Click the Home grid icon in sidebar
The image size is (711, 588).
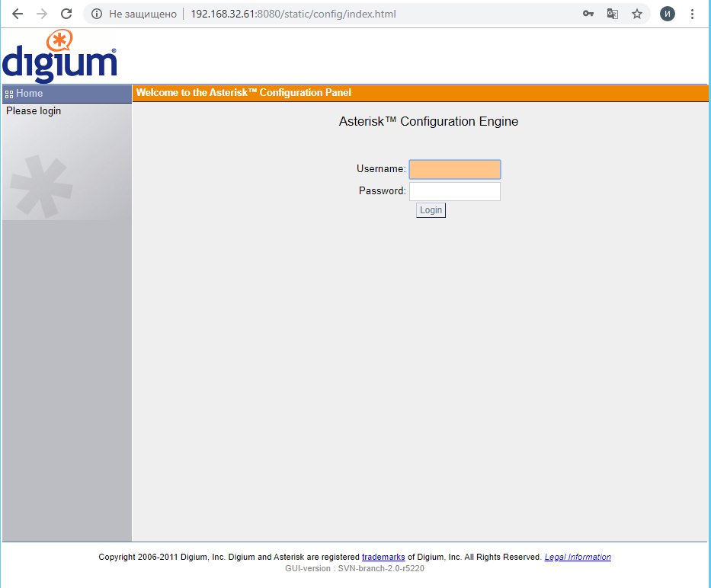[x=9, y=94]
